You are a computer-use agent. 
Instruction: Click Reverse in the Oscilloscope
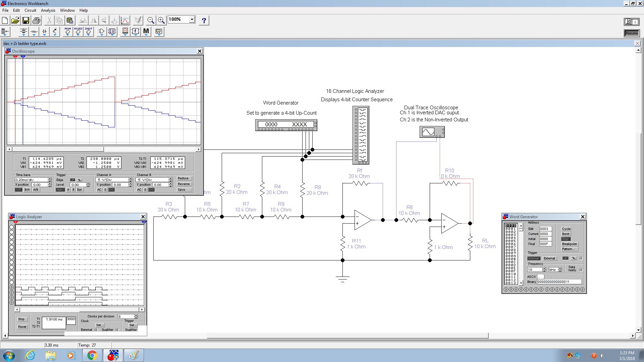(x=184, y=184)
